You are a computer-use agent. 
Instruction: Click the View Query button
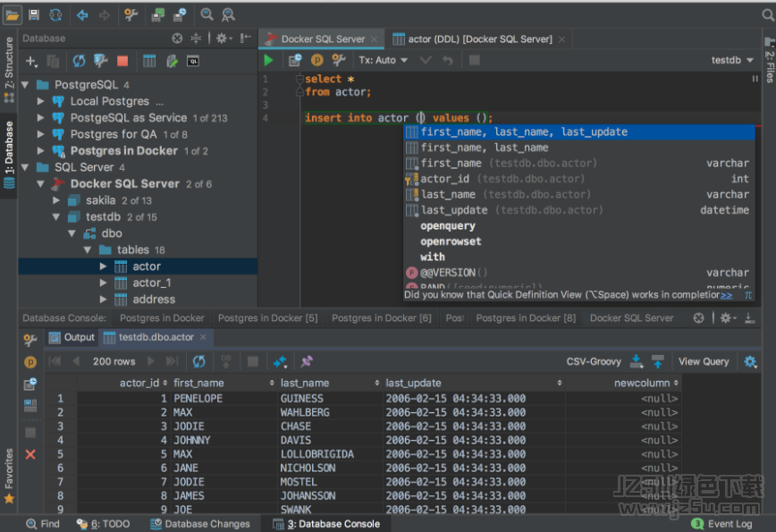point(704,362)
